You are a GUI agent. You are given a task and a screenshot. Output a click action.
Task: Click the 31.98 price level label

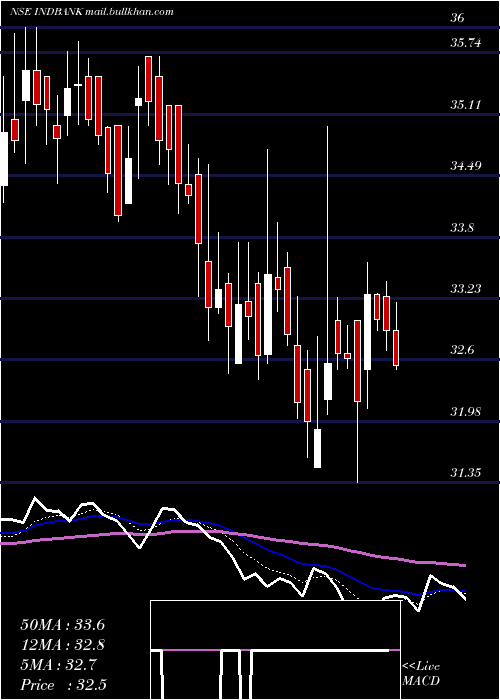click(x=466, y=412)
